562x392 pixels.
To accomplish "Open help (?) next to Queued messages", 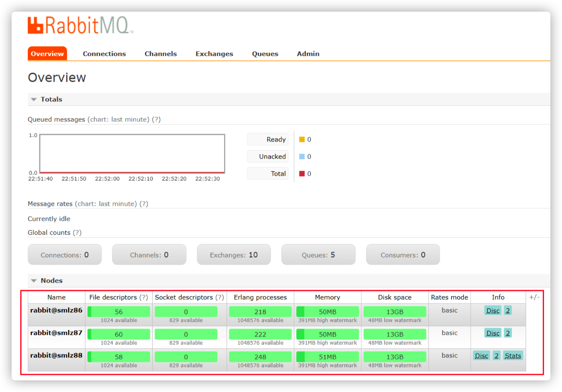I will click(x=156, y=119).
